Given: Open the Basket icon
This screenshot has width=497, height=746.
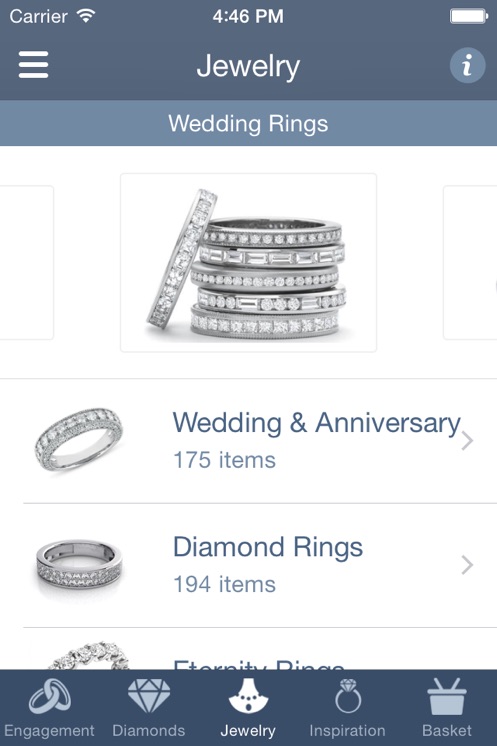Looking at the screenshot, I should point(447,696).
